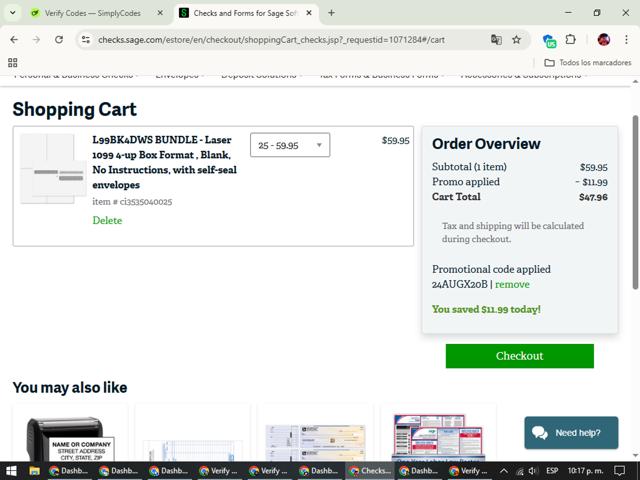Screen dimensions: 640x480
Task: Select the Checks and Forms for Sage tab
Action: click(x=244, y=13)
